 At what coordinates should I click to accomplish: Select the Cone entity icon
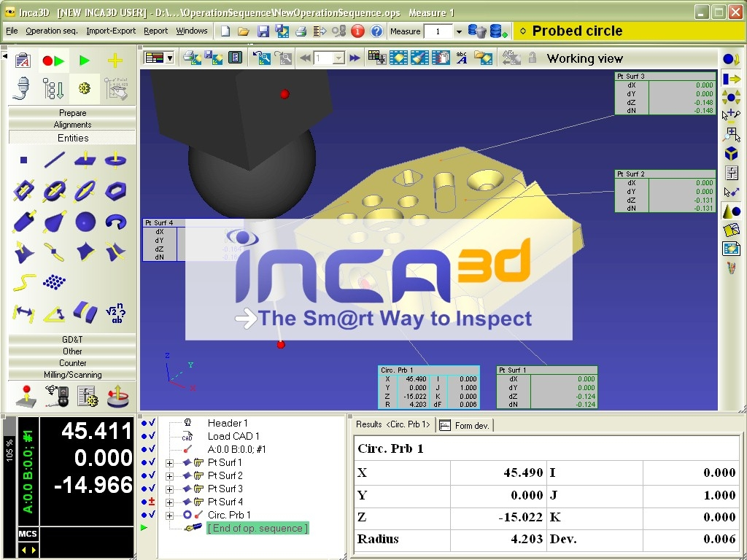[x=55, y=222]
